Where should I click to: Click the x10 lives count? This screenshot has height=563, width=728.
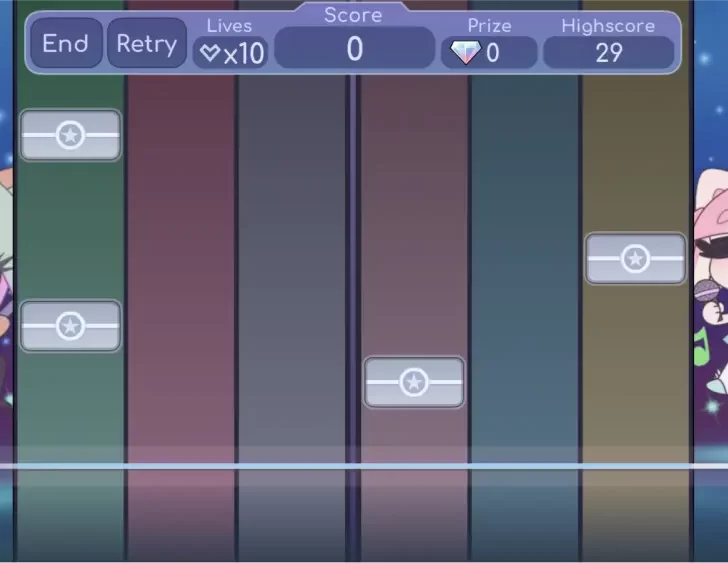click(243, 53)
